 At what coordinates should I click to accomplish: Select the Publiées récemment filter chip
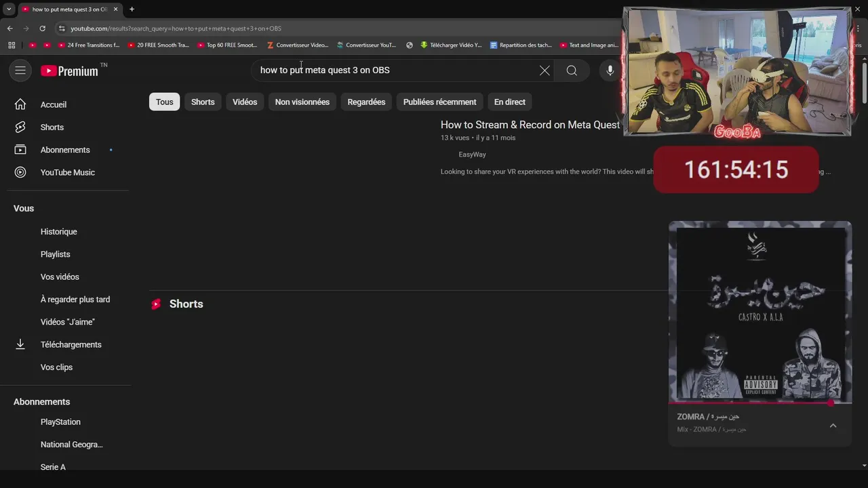click(439, 102)
